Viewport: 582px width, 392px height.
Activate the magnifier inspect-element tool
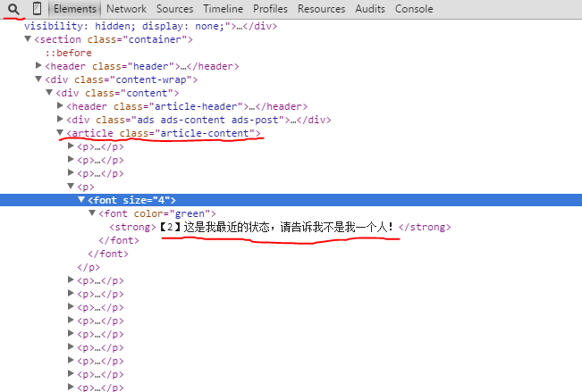[13, 9]
